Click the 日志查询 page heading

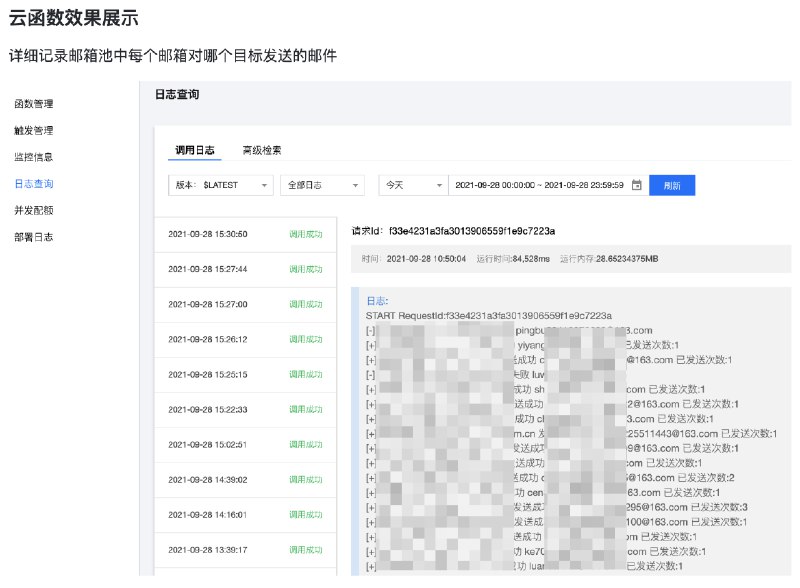177,94
